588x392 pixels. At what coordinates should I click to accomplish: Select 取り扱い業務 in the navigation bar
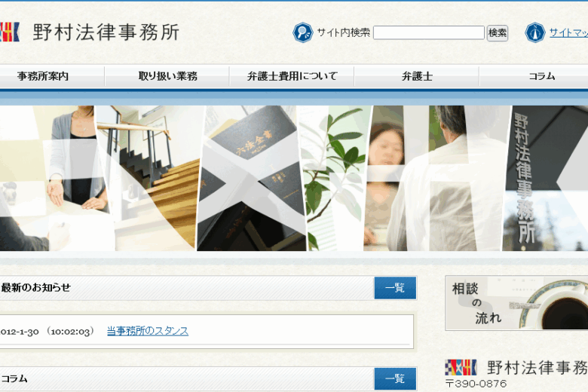[x=167, y=76]
